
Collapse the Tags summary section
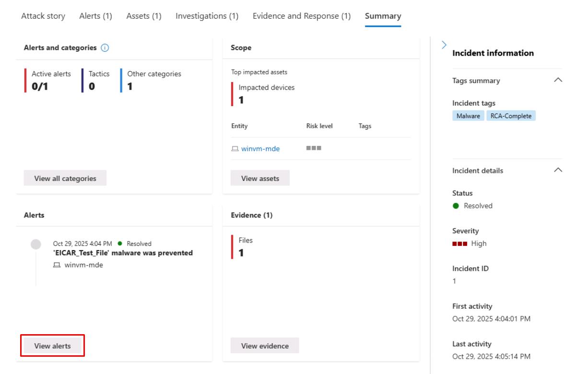[557, 80]
